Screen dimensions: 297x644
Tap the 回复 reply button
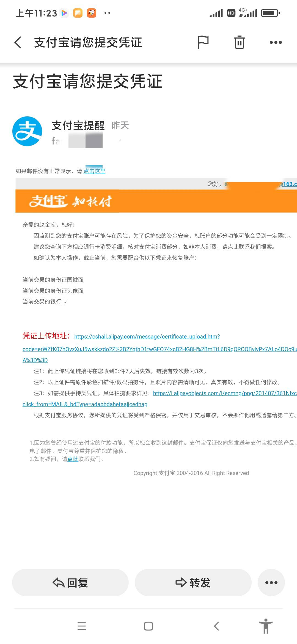(x=70, y=583)
